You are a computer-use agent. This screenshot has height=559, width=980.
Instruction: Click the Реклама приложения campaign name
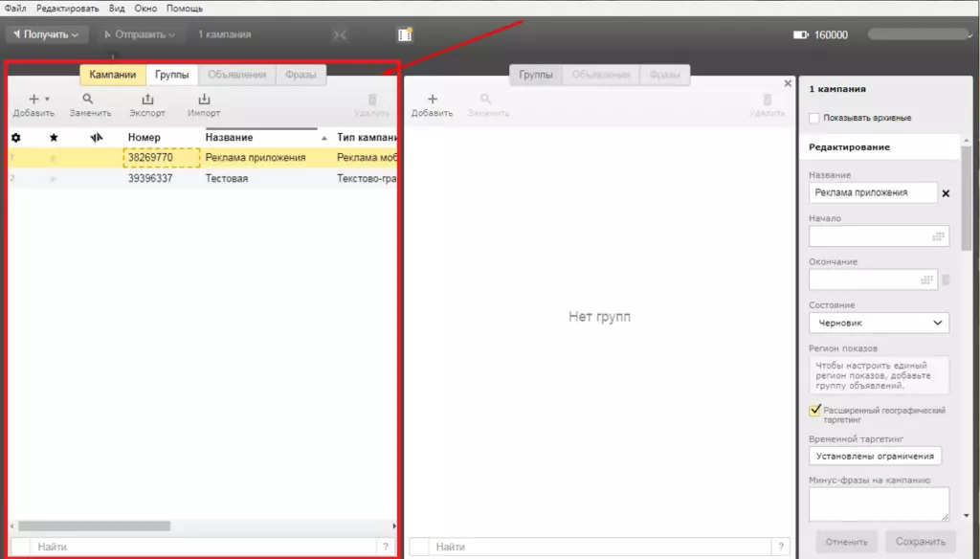coord(256,158)
